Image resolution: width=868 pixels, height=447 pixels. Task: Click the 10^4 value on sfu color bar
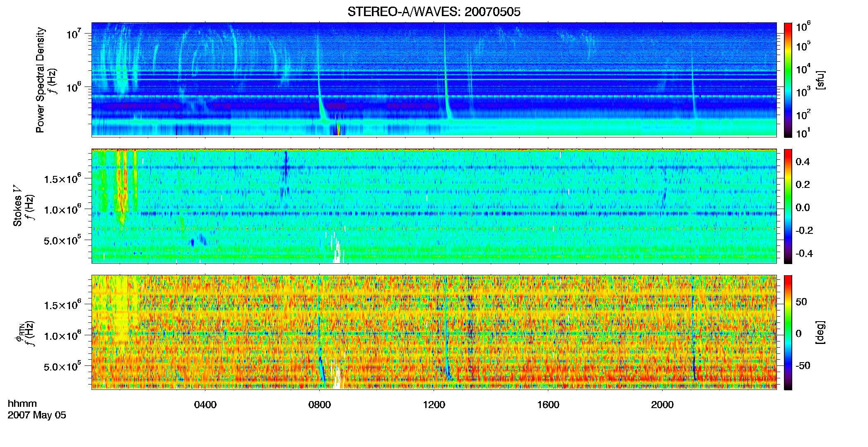pos(803,69)
